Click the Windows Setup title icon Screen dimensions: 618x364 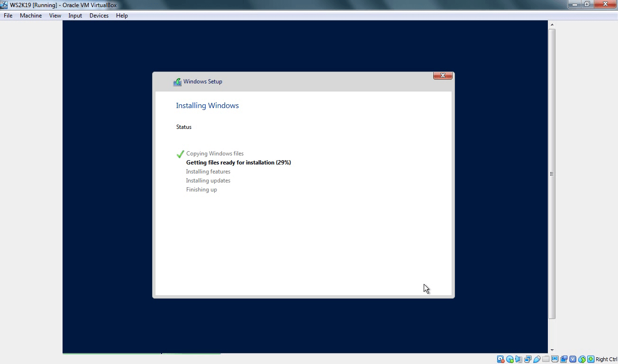177,82
